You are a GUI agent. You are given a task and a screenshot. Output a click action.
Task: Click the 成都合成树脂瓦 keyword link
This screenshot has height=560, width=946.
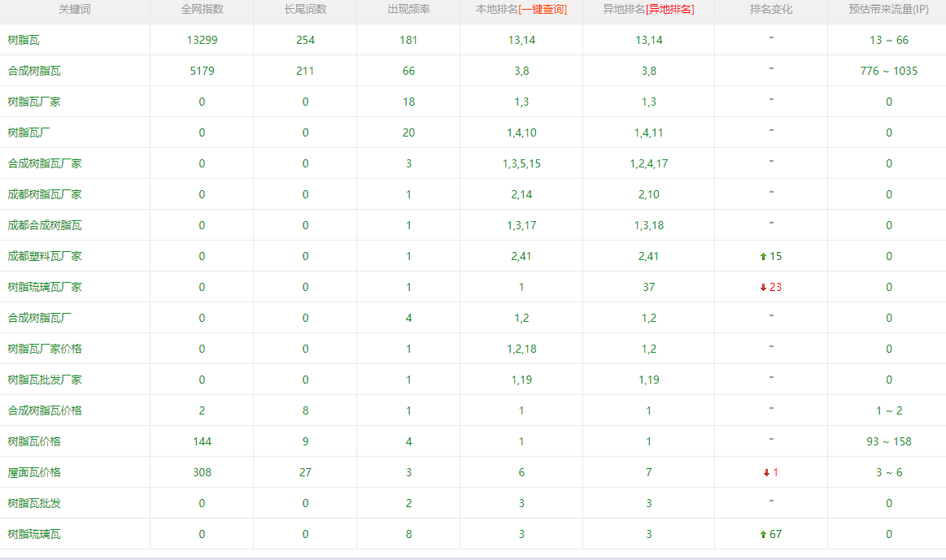(x=45, y=226)
